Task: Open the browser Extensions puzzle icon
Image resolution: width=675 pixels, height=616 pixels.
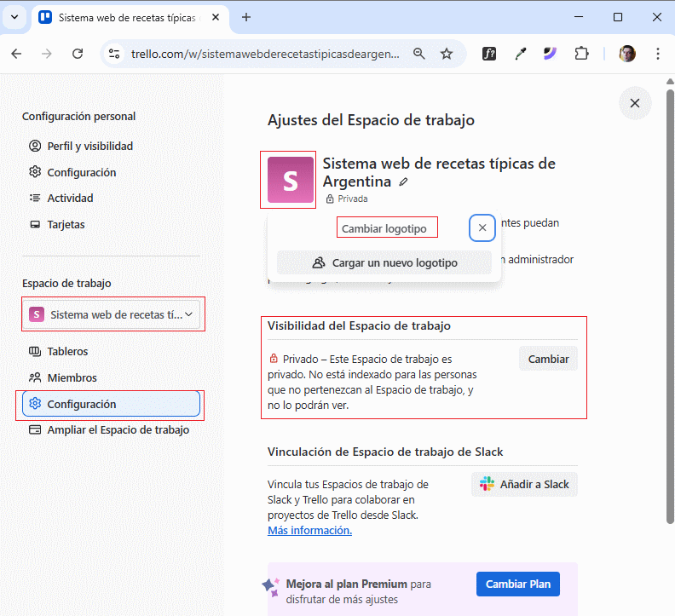Action: 581,54
